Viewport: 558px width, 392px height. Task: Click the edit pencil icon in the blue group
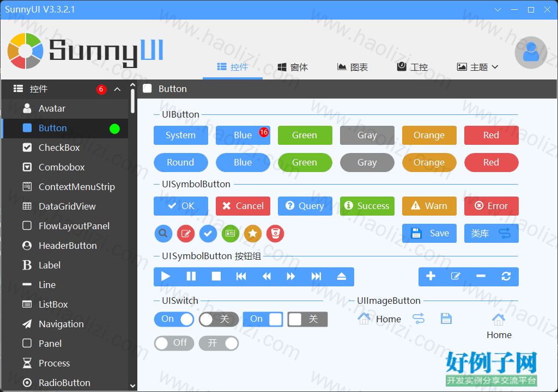[456, 277]
